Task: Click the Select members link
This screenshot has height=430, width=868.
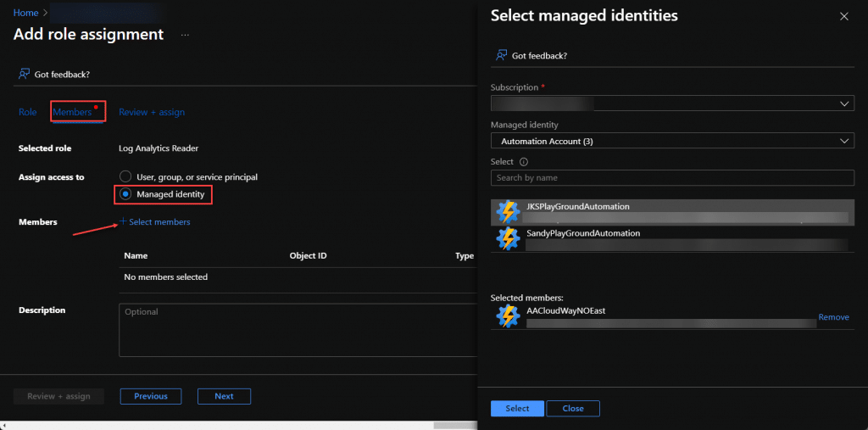Action: (x=155, y=221)
